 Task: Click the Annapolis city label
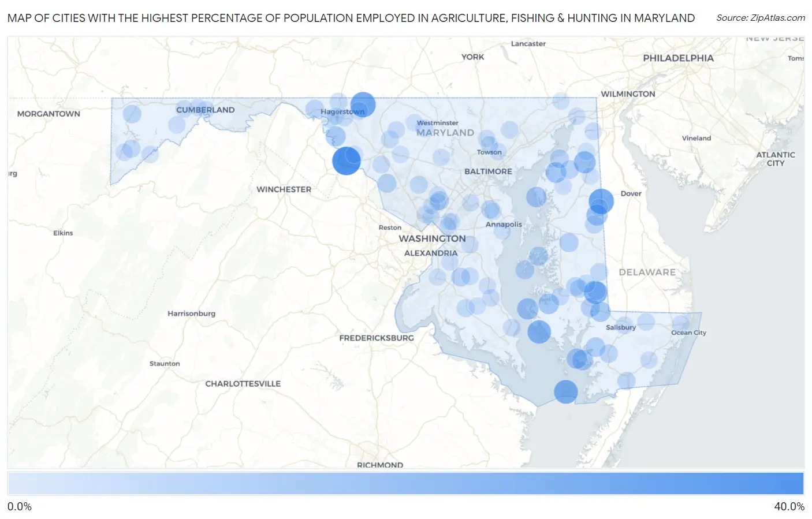504,225
